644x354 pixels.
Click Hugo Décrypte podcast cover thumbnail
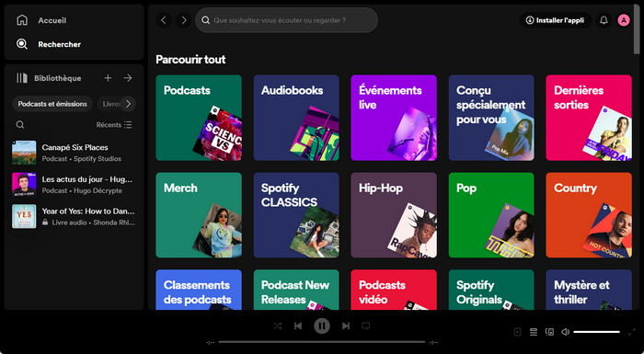[x=24, y=185]
